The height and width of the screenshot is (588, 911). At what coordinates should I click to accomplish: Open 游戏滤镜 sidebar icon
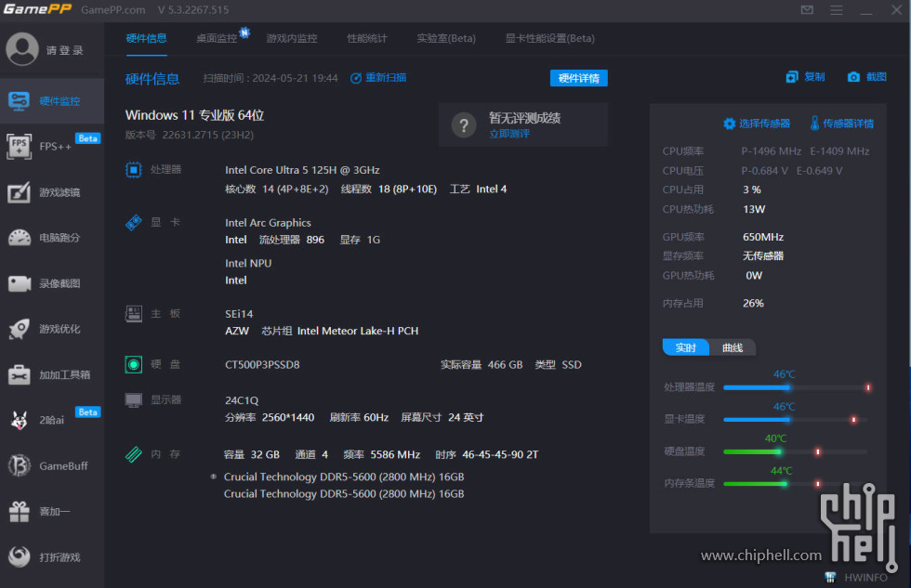pyautogui.click(x=20, y=192)
